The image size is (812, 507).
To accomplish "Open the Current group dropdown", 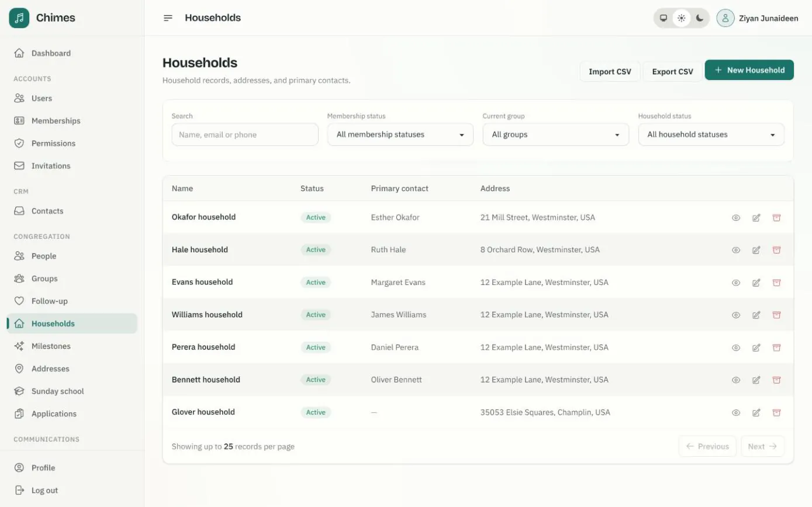I will click(556, 134).
